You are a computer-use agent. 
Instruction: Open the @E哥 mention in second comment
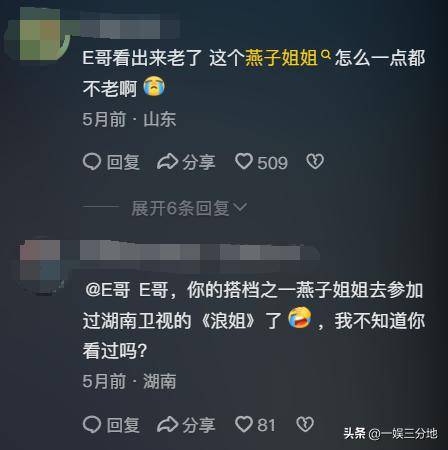[x=107, y=290]
